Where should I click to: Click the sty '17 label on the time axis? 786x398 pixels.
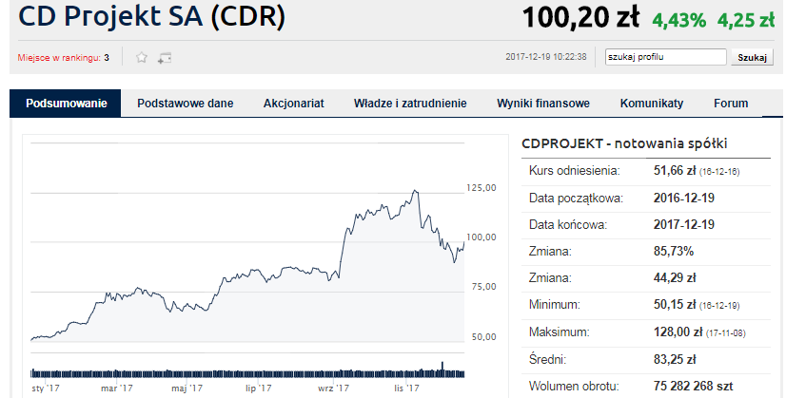[x=46, y=388]
